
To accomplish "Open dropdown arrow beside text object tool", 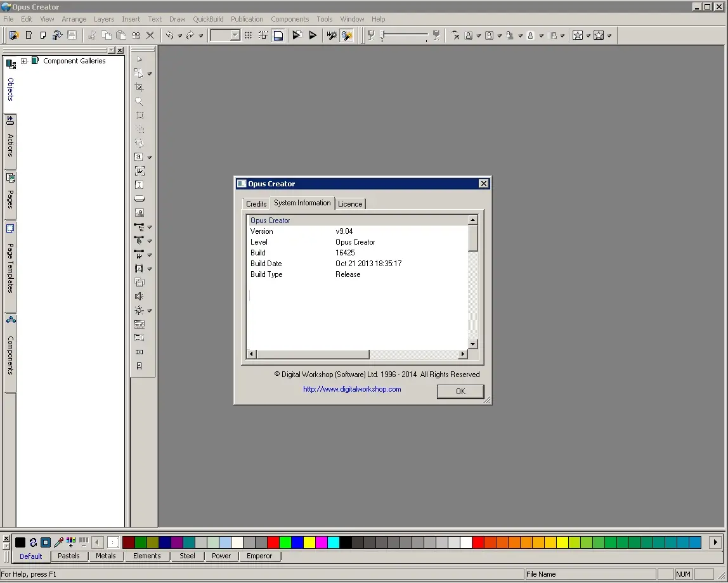I will point(150,157).
